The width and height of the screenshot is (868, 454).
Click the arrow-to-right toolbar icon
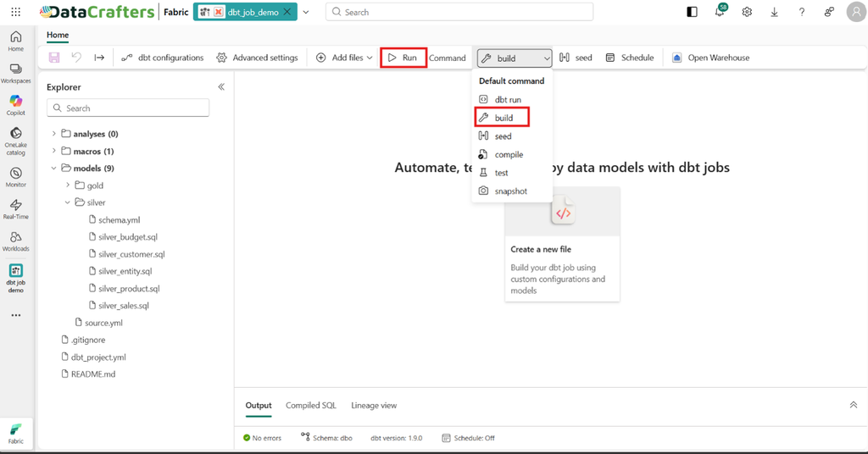[x=99, y=58]
